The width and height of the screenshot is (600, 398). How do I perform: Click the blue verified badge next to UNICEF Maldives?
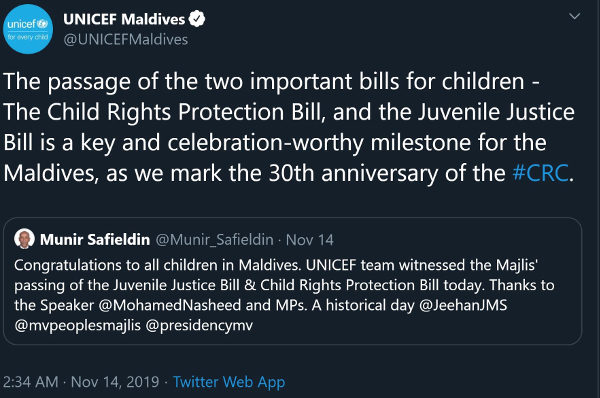click(197, 19)
